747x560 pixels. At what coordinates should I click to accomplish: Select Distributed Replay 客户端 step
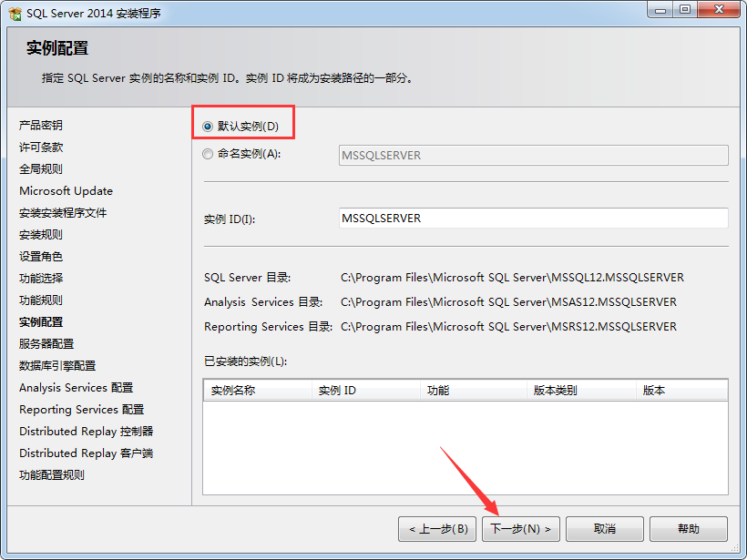87,453
